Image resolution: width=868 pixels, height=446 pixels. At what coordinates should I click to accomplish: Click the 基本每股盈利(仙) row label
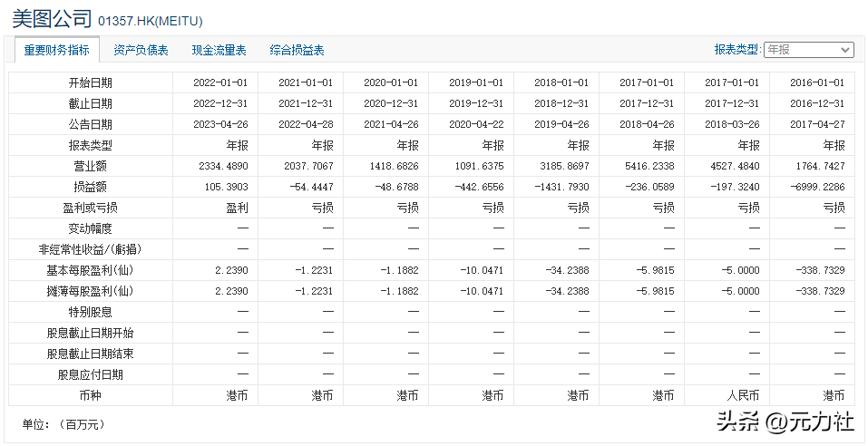91,270
